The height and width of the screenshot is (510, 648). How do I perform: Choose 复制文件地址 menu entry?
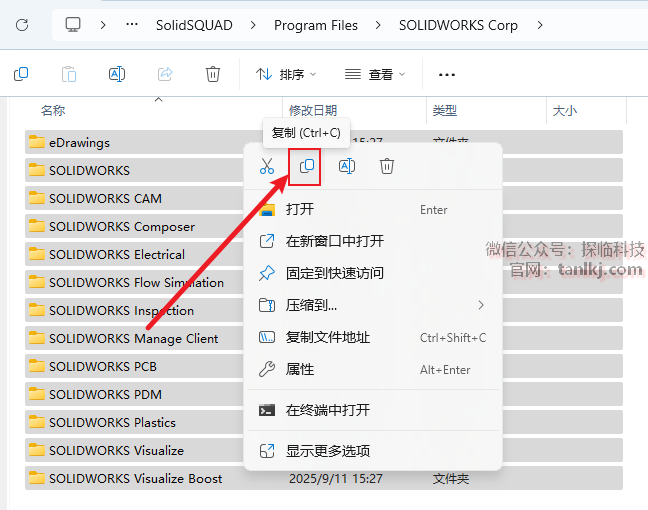(373, 338)
